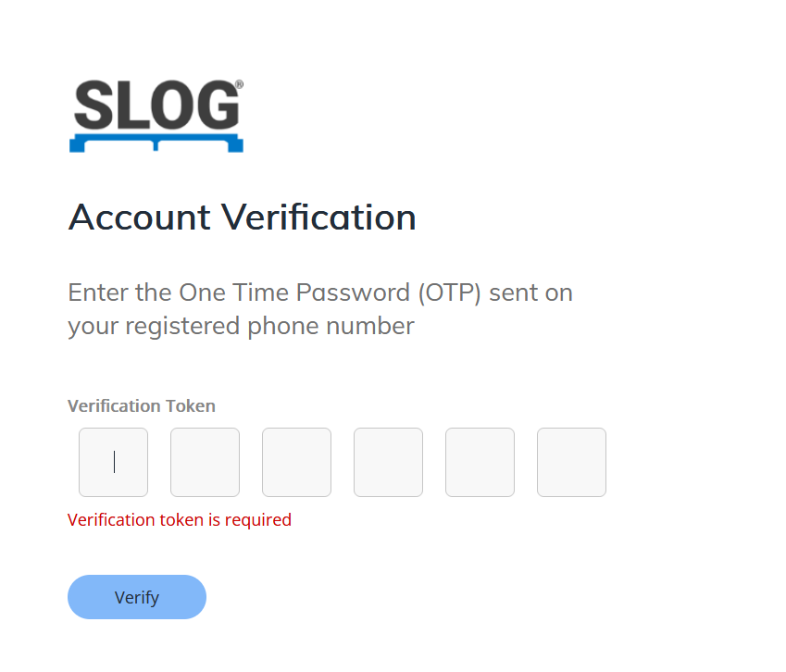786x672 pixels.
Task: Click the registered trademark symbol on logo
Action: (x=239, y=85)
